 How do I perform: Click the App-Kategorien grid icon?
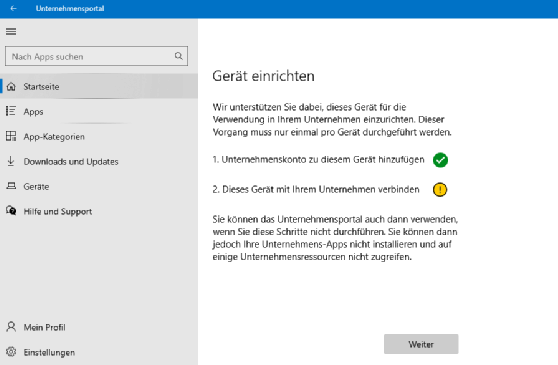click(x=11, y=136)
